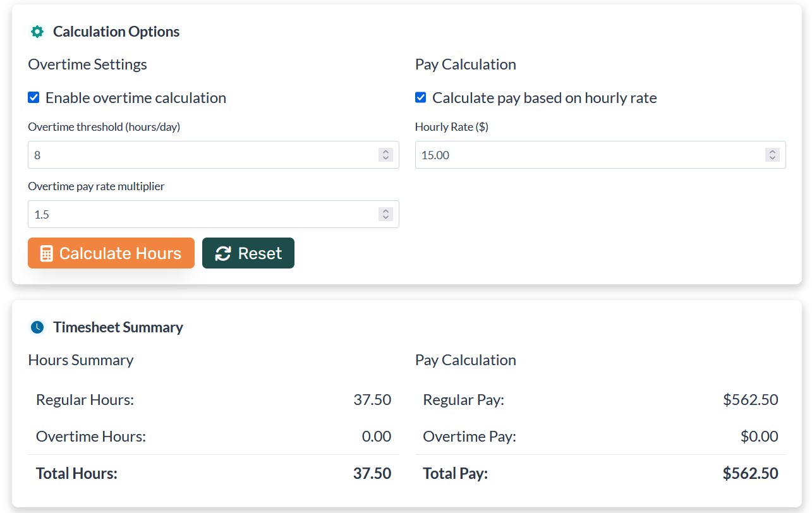Click the gear icon beside Calculation Options
Viewport: 812px width, 513px height.
(x=37, y=32)
